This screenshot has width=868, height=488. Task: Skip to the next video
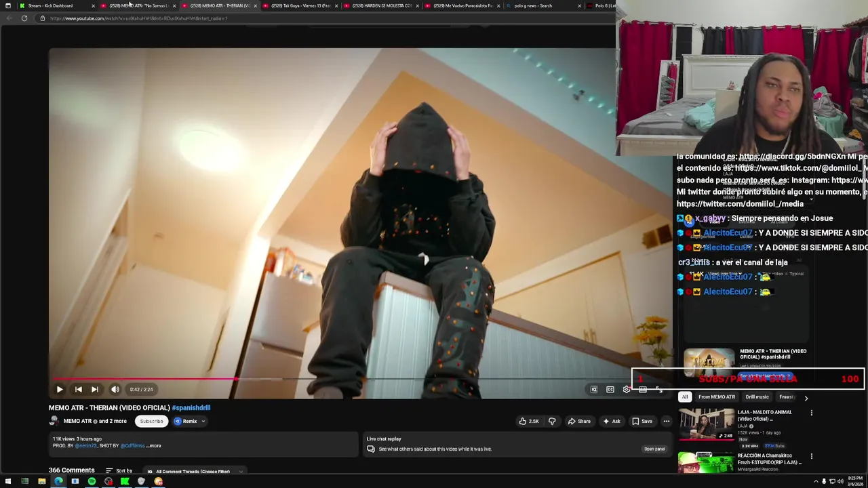[x=95, y=389]
